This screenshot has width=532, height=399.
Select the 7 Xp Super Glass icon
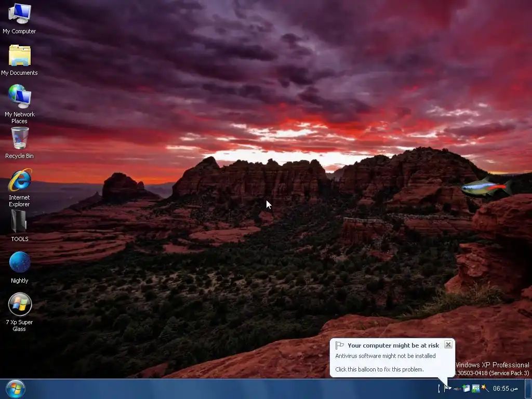20,304
